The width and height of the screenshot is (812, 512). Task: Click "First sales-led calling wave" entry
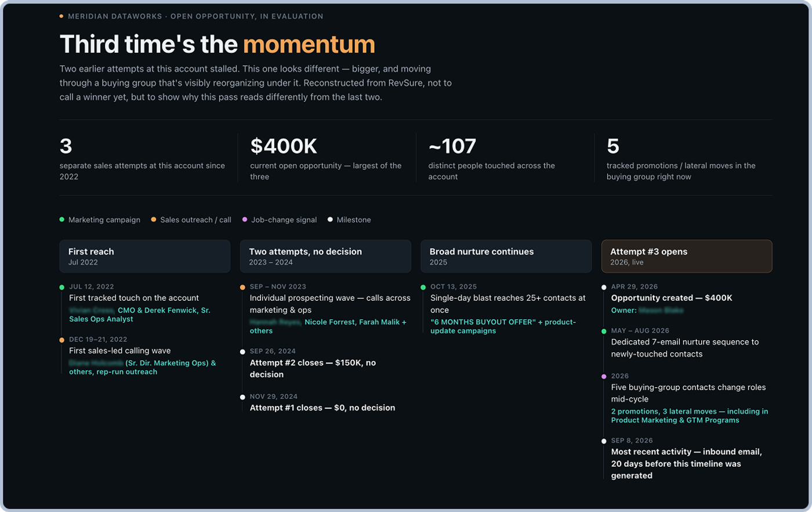click(120, 351)
